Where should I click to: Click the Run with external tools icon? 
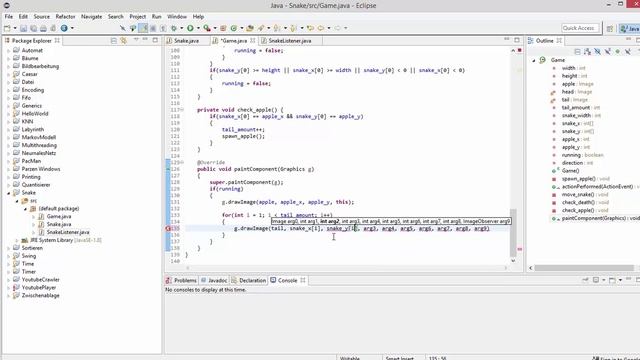click(x=207, y=28)
